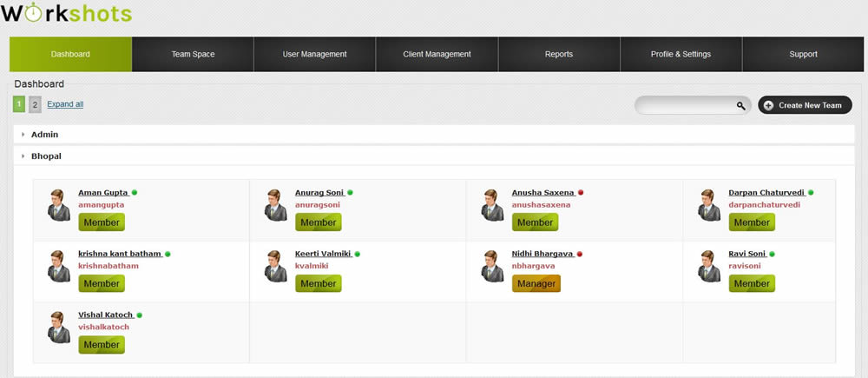Click Anurag Soni's avatar picture

276,205
